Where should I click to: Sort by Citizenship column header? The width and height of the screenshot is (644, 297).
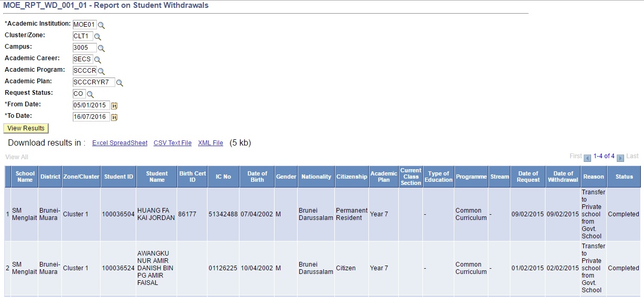point(352,177)
